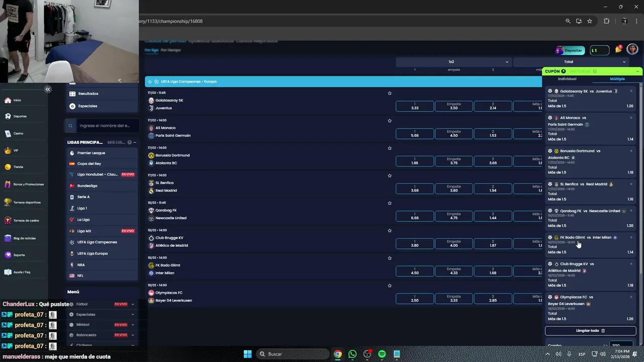The width and height of the screenshot is (644, 362).
Task: Open Inicio in the left sidebar
Action: [x=13, y=100]
